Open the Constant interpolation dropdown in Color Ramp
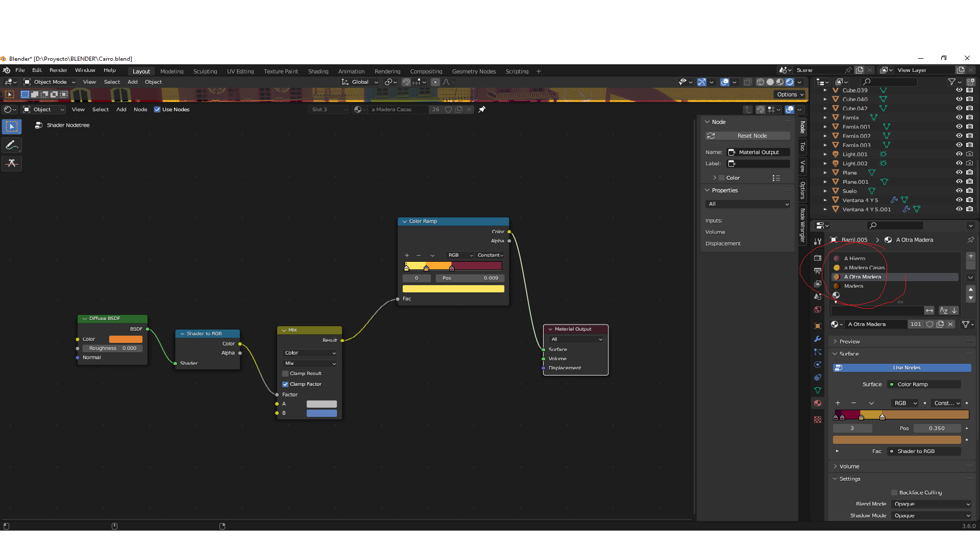 click(490, 255)
